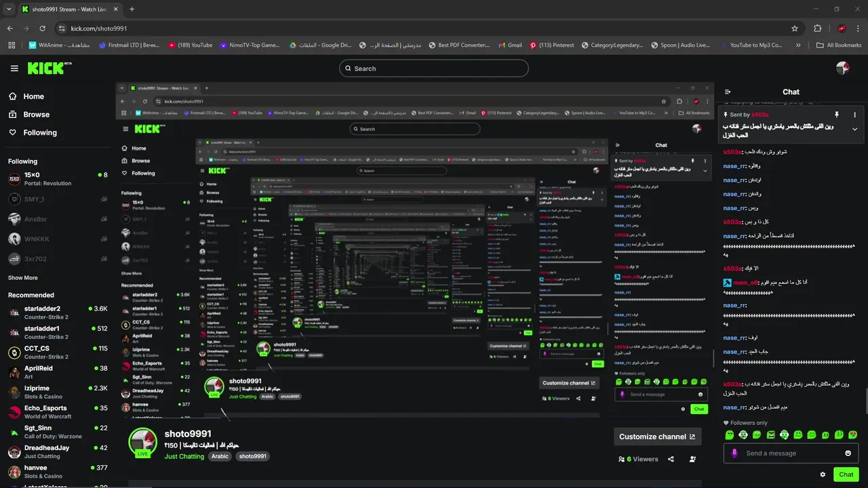Open recommended channel AprilReid

pyautogui.click(x=58, y=372)
